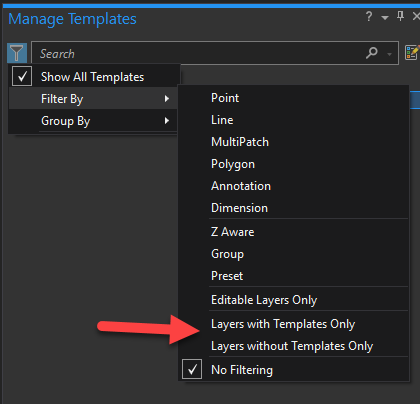This screenshot has width=420, height=404.
Task: Choose the Preset filter option
Action: pyautogui.click(x=293, y=276)
